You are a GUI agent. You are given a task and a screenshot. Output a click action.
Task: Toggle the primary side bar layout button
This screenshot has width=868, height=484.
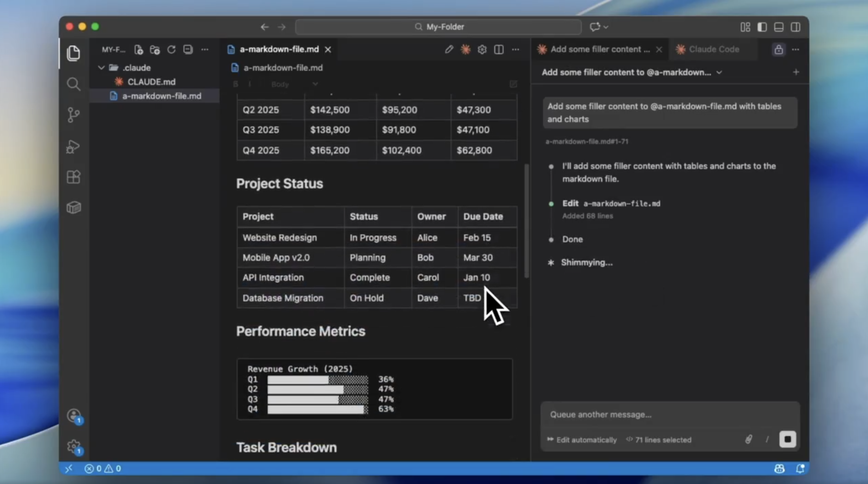[x=762, y=27]
